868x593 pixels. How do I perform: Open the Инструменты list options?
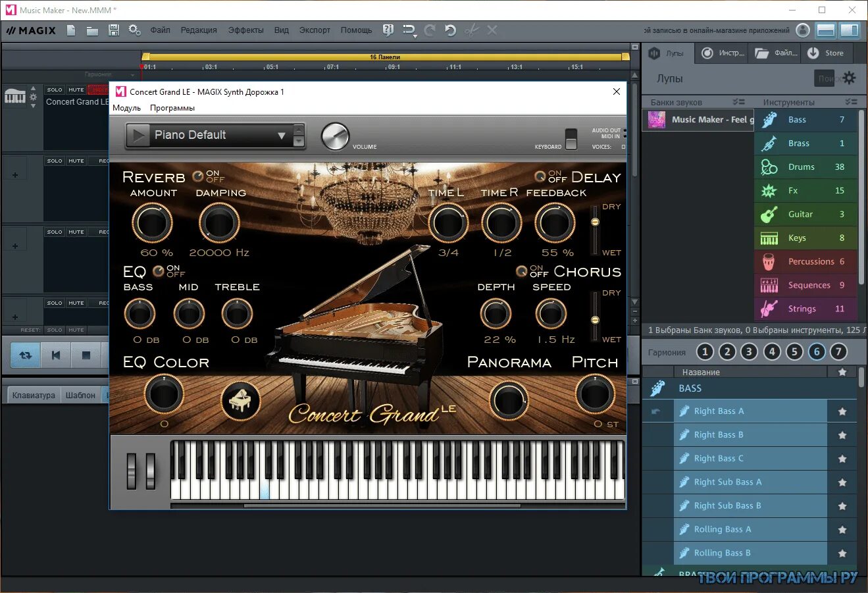pyautogui.click(x=851, y=102)
